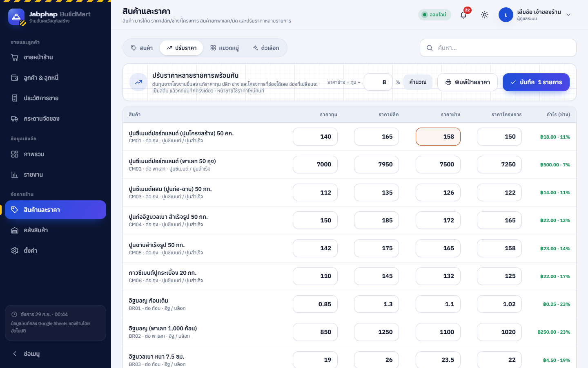The height and width of the screenshot is (368, 588).
Task: Click the Jabphap BuildMart logo icon
Action: (x=16, y=17)
